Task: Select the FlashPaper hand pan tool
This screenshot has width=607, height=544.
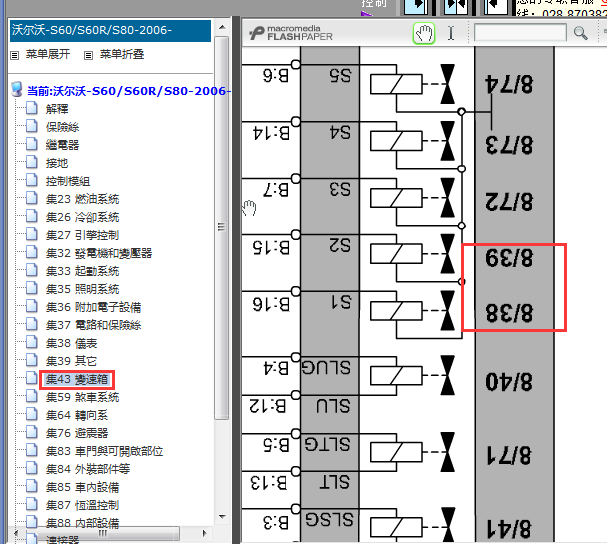Action: click(x=424, y=33)
